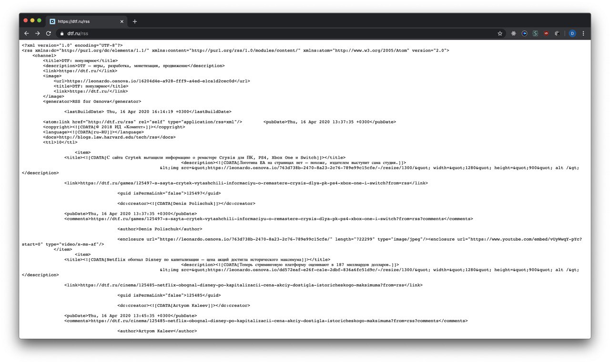The height and width of the screenshot is (364, 610).
Task: Open the uBlock Origin extension
Action: [x=546, y=33]
